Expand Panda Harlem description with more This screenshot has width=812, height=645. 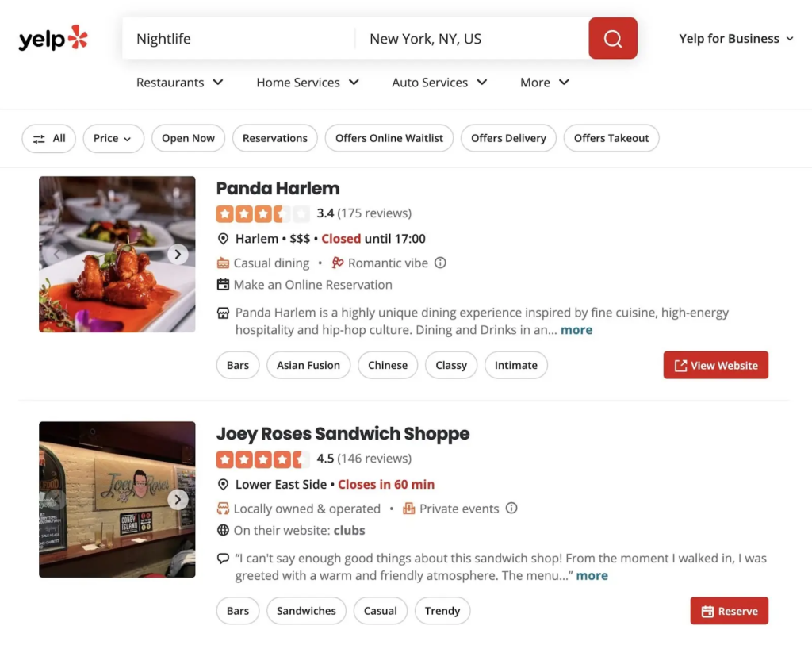point(576,330)
